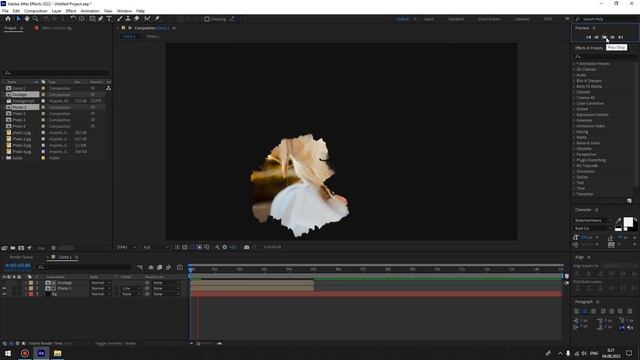Toggle visibility eye of Bg layer
Viewport: 640px width, 360px height.
coord(4,294)
